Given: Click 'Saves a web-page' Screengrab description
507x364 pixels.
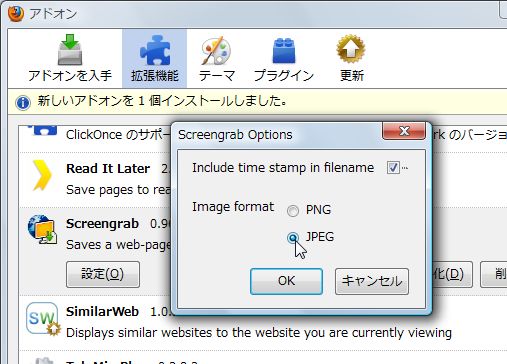Looking at the screenshot, I should coord(118,245).
